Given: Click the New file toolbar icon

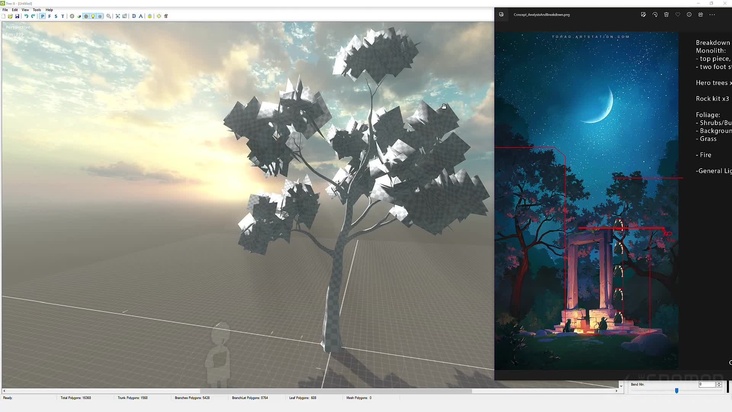Looking at the screenshot, I should pyautogui.click(x=4, y=16).
